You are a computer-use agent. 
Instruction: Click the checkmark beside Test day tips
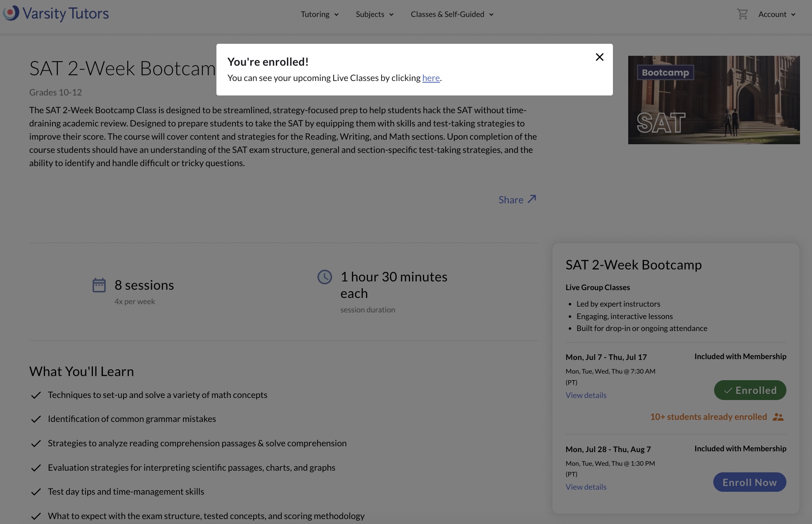(x=36, y=492)
